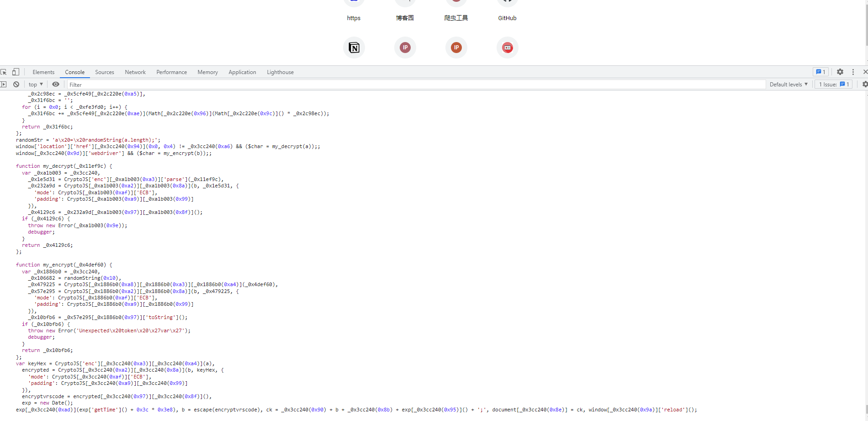This screenshot has height=421, width=868.
Task: Open the 'top' JavaScript context dropdown
Action: pos(36,84)
